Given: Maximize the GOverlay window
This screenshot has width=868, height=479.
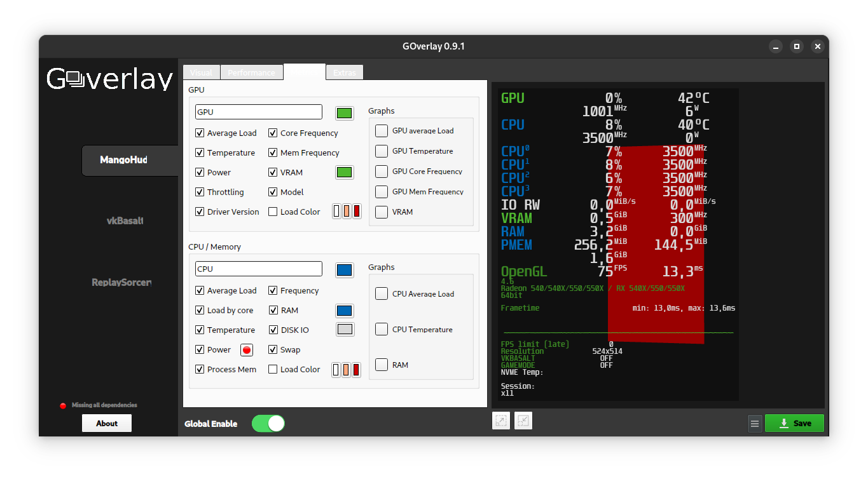Looking at the screenshot, I should click(796, 46).
